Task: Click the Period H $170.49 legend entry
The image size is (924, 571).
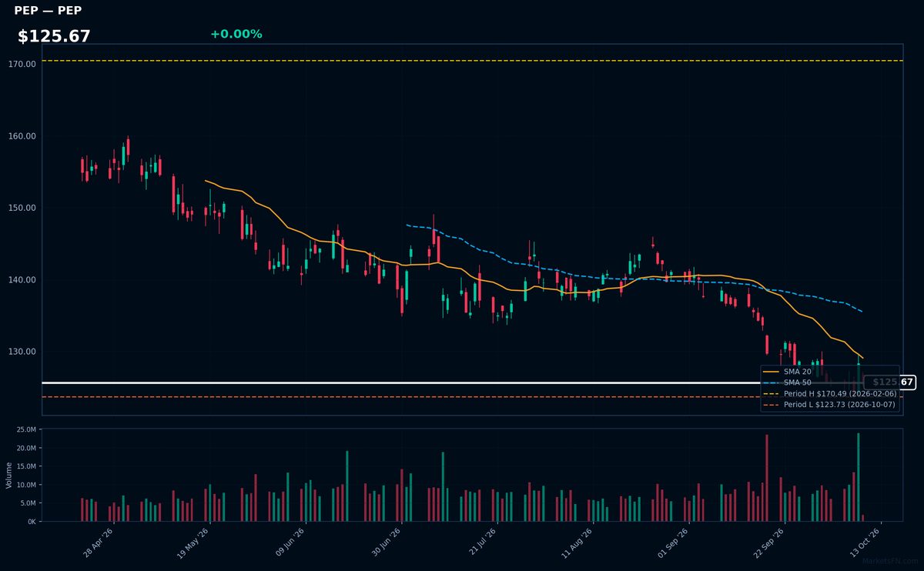Action: (x=829, y=393)
